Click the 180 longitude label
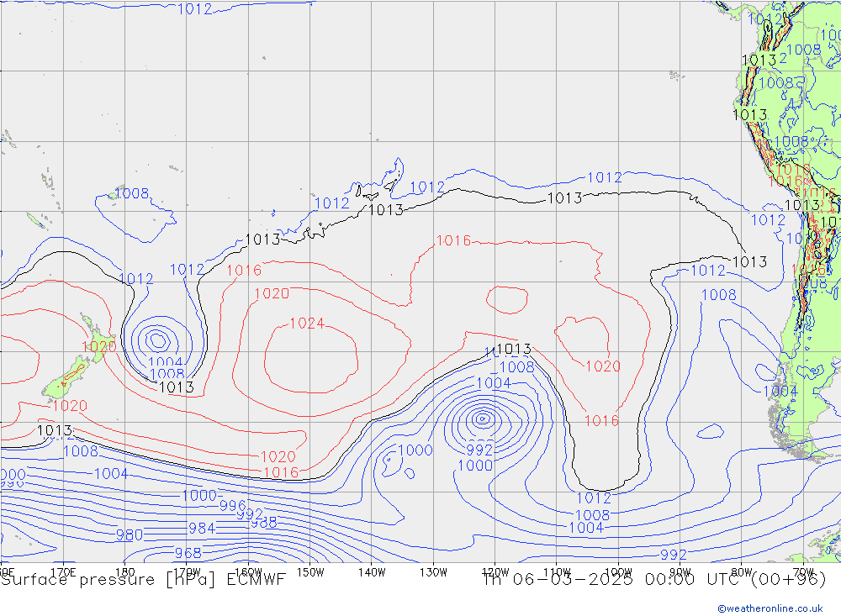Viewport: 841px width, 616px height. pyautogui.click(x=124, y=572)
